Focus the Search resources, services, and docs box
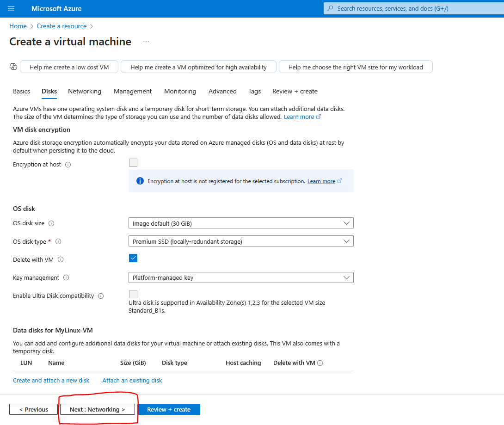This screenshot has width=504, height=425. 414,8
